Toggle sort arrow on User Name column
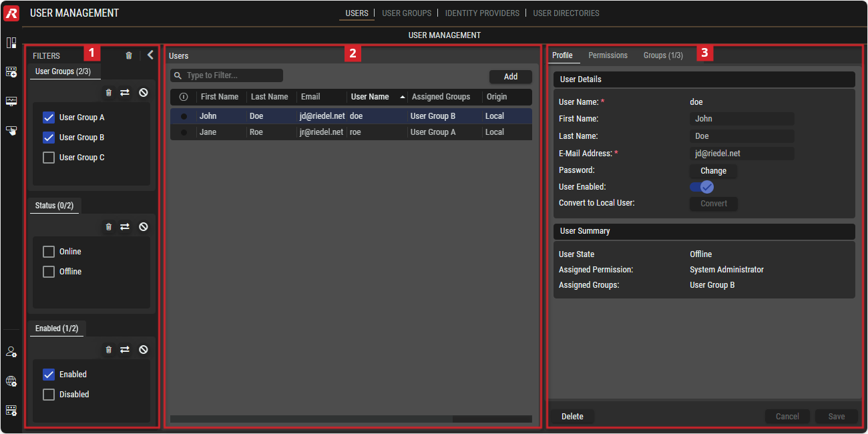The image size is (868, 434). click(403, 97)
